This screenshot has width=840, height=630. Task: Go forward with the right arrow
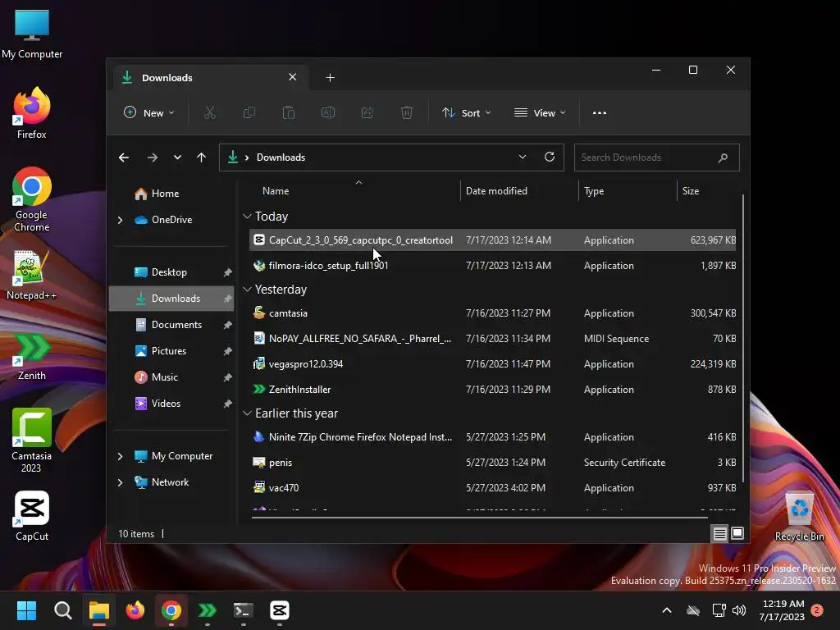pyautogui.click(x=152, y=157)
